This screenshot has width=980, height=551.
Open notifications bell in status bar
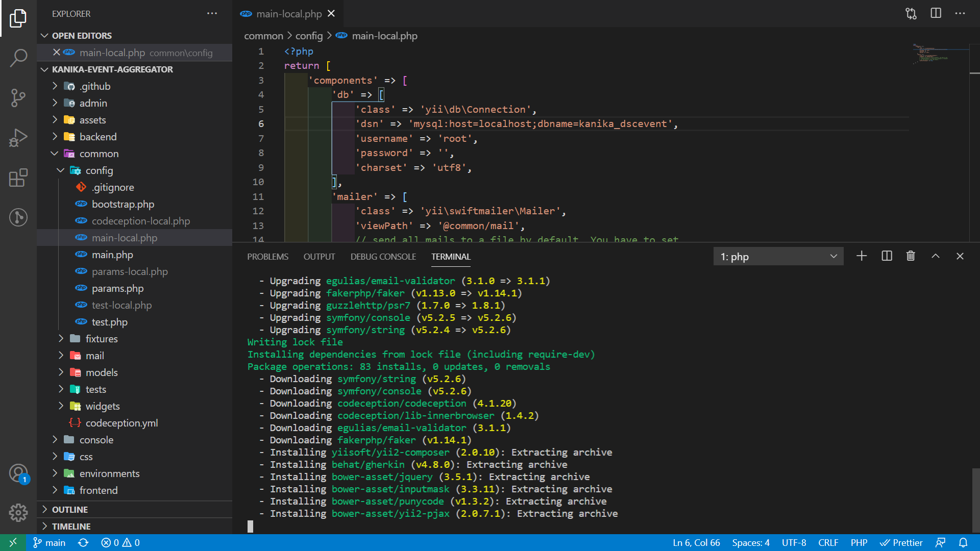(963, 543)
